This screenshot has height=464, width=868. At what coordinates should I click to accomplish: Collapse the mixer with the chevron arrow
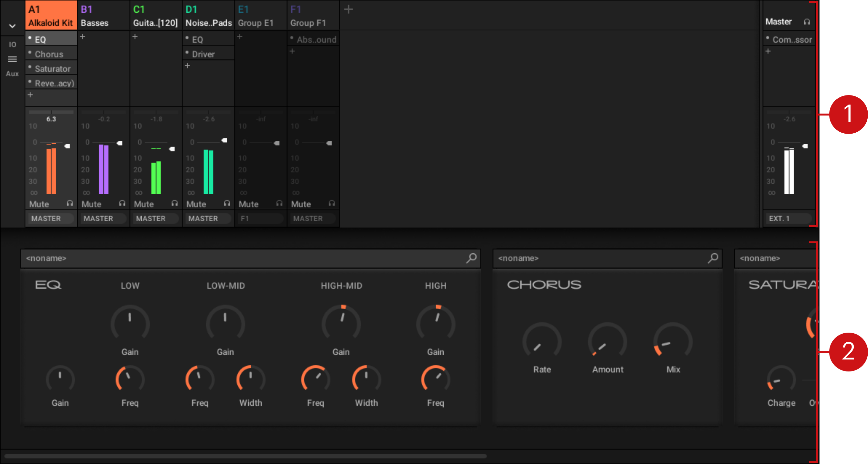(12, 26)
